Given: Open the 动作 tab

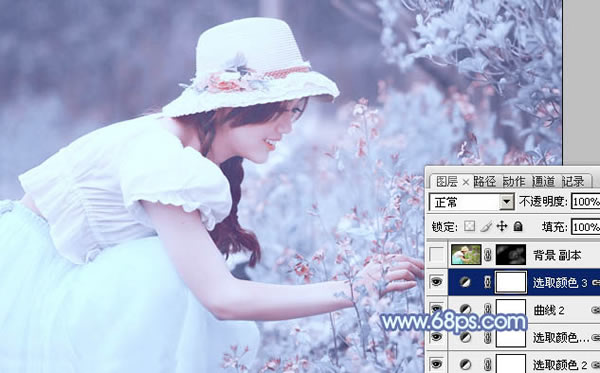Looking at the screenshot, I should pyautogui.click(x=514, y=182).
